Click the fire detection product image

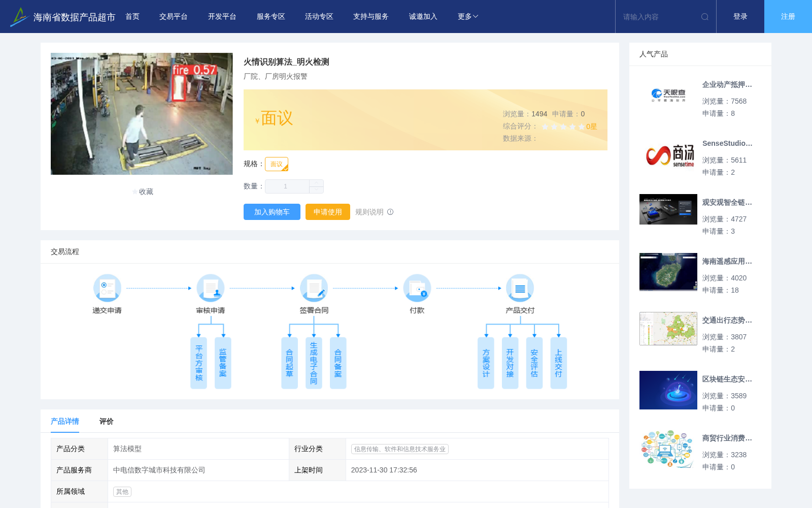tap(142, 114)
